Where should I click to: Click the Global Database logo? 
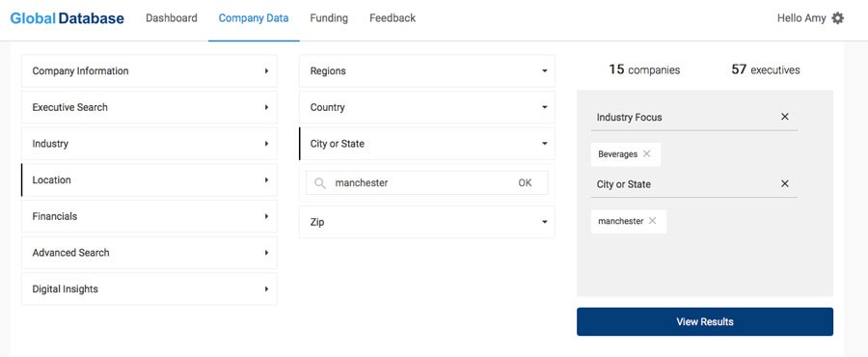pyautogui.click(x=67, y=18)
